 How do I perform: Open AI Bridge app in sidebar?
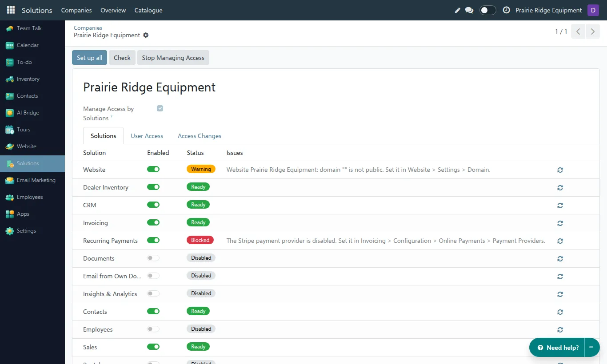(32, 113)
